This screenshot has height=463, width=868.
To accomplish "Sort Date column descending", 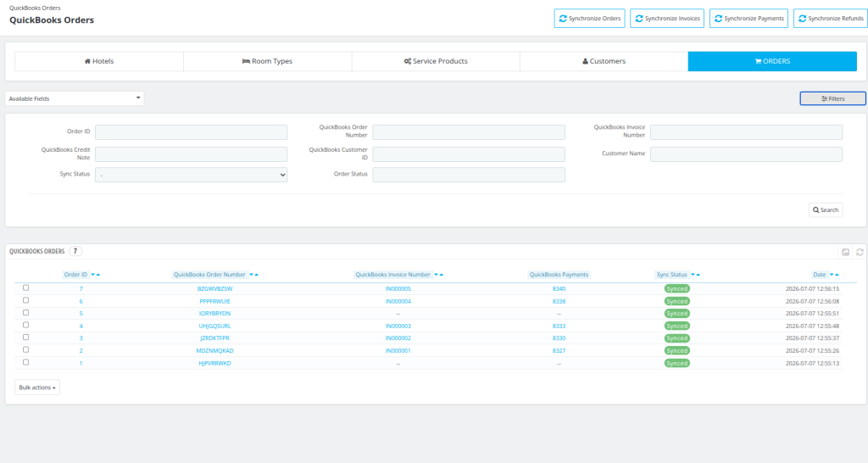I will [x=832, y=275].
